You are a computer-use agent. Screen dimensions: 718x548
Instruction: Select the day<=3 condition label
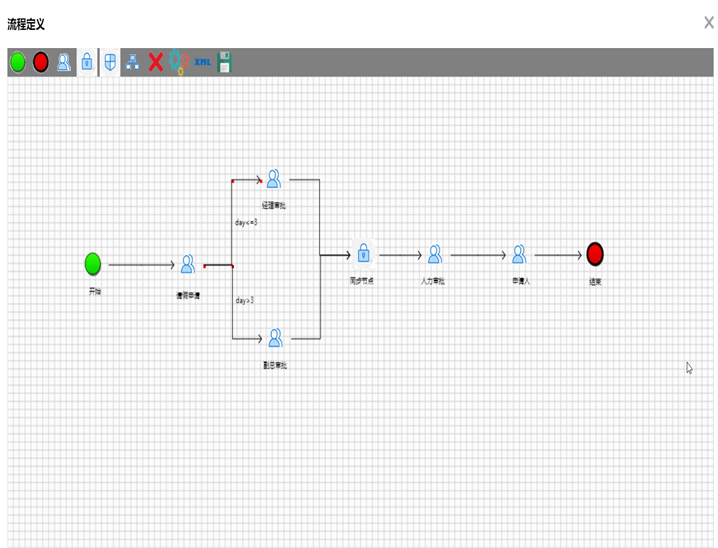(246, 222)
